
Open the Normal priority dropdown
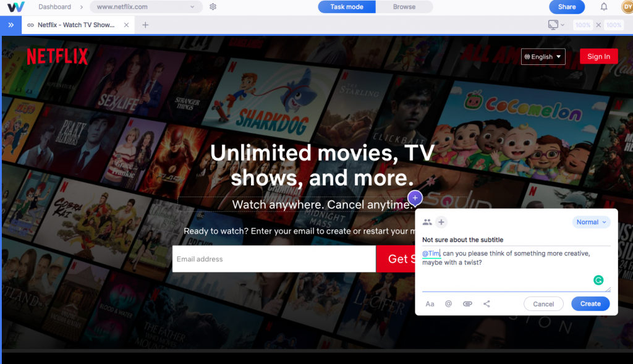click(x=591, y=222)
